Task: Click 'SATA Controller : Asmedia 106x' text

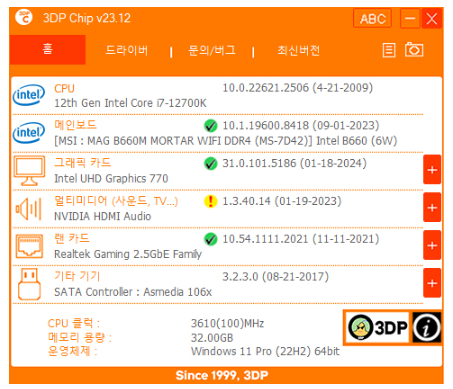Action: [x=133, y=292]
